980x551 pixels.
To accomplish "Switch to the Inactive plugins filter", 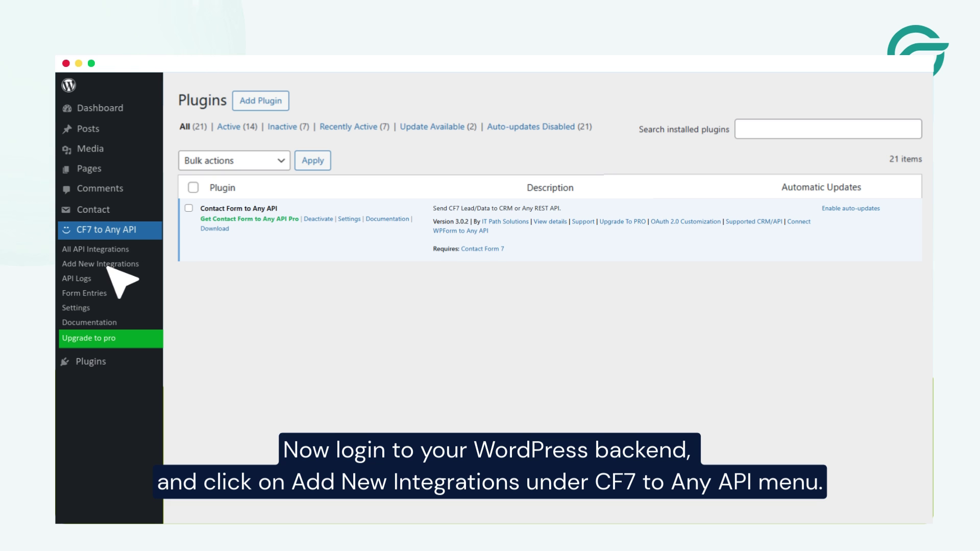I will (x=283, y=127).
